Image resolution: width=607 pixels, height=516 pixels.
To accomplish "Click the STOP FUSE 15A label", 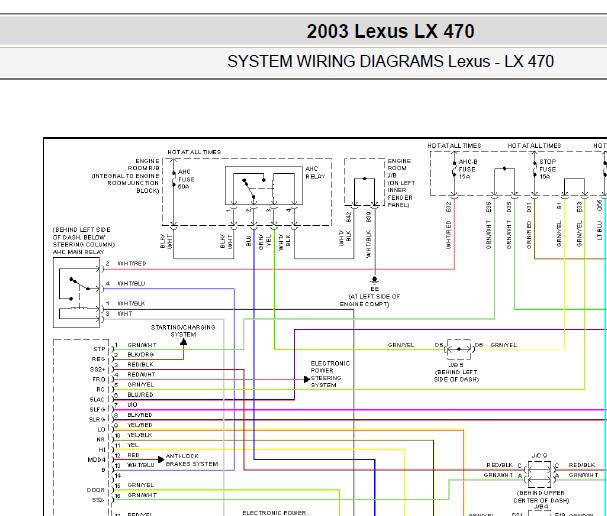I will pyautogui.click(x=547, y=169).
